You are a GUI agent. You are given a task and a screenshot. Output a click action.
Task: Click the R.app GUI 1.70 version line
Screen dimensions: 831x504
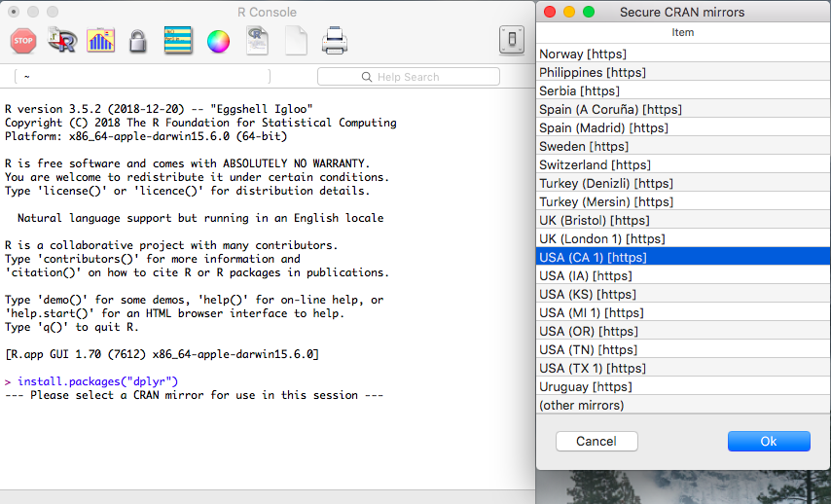[163, 354]
